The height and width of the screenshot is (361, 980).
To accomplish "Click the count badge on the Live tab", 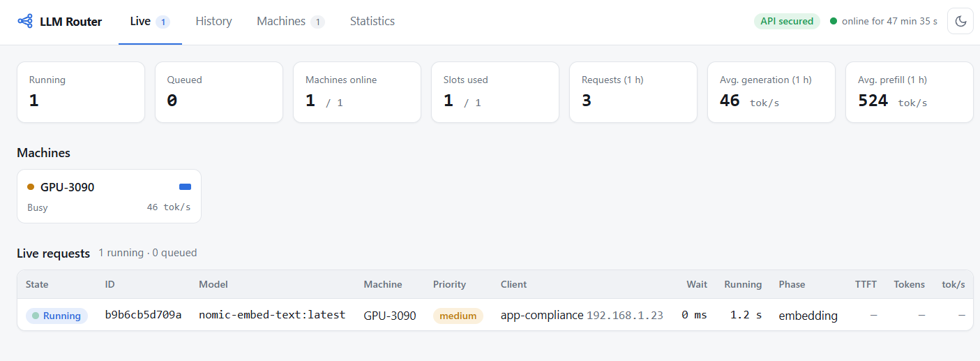I will tap(163, 22).
